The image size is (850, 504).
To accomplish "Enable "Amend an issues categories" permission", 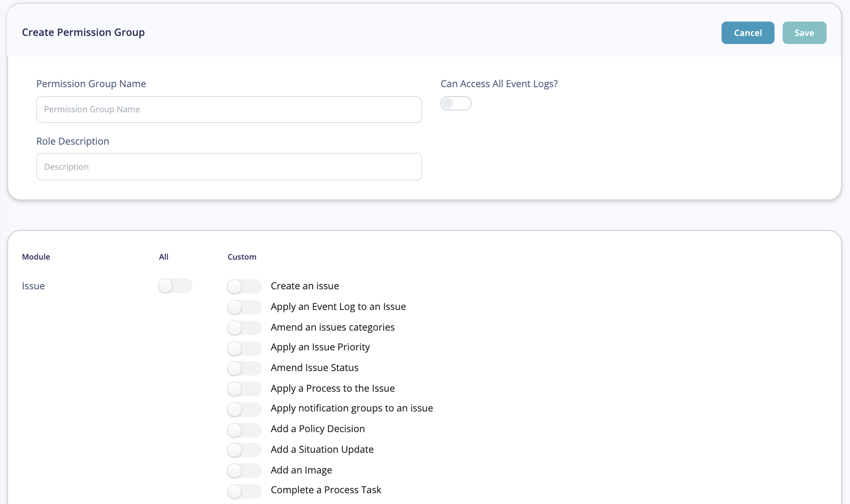I will pos(244,328).
